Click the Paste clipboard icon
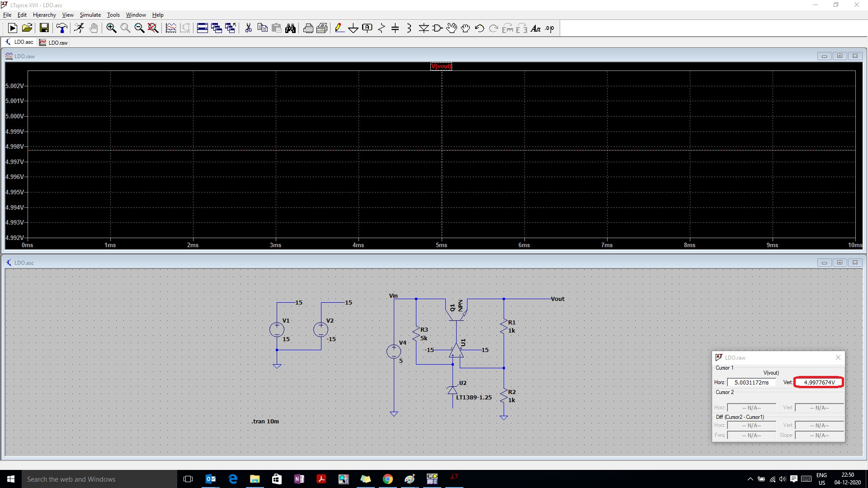The image size is (868, 488). point(276,28)
